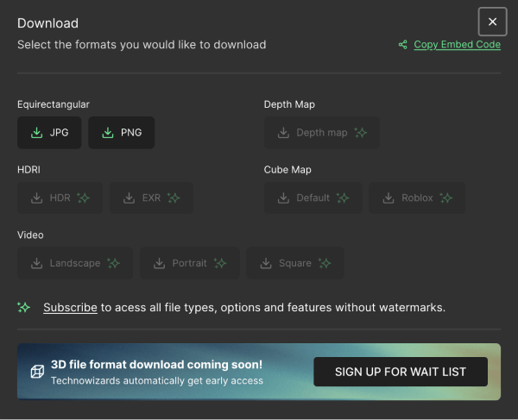Follow the Subscribe link
This screenshot has height=420, width=518.
tap(70, 307)
